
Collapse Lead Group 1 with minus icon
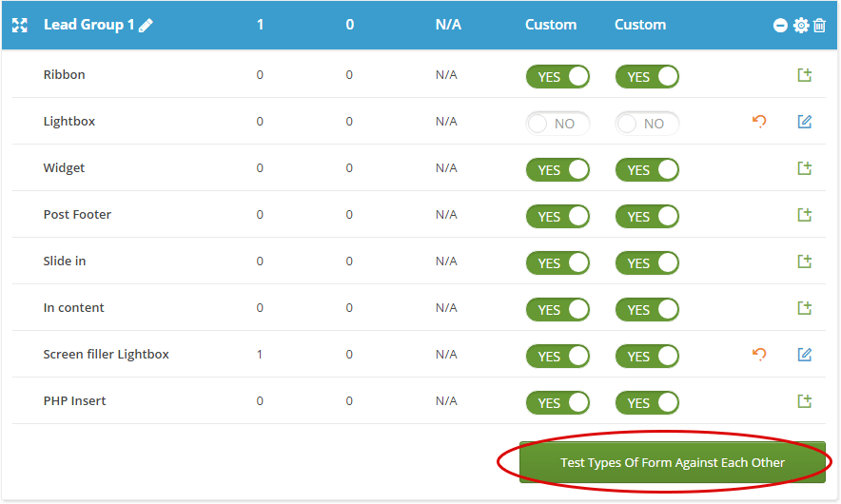[780, 25]
